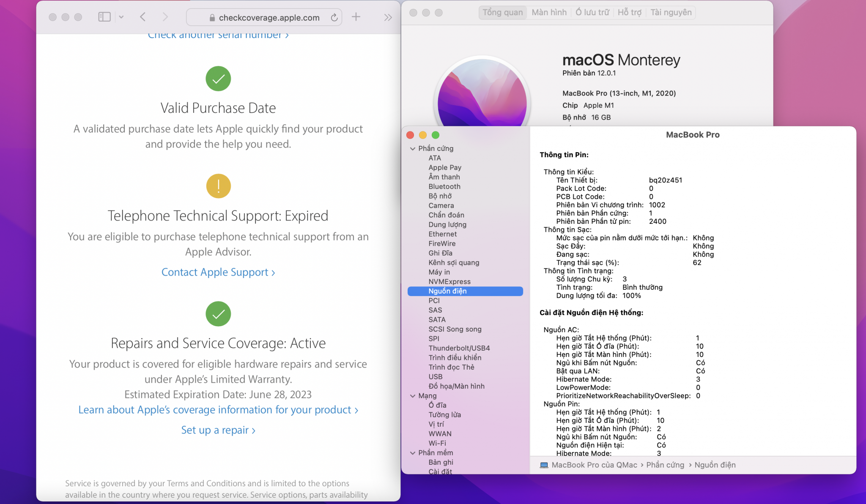The height and width of the screenshot is (504, 866).
Task: Select the Hỗ trợ tab
Action: click(629, 12)
